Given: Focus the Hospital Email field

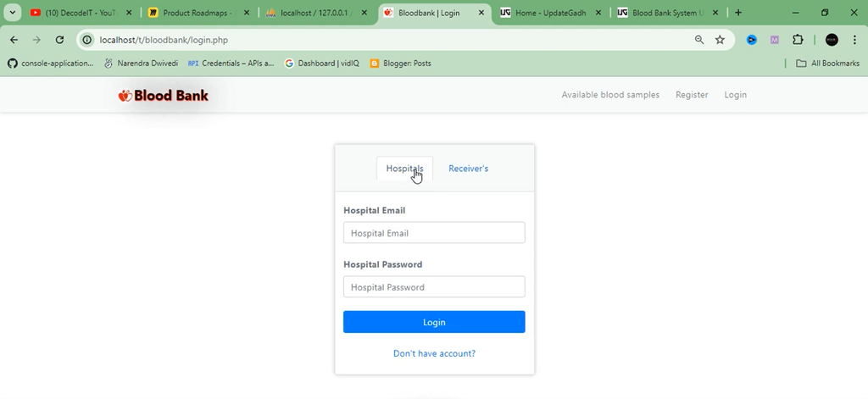Looking at the screenshot, I should (434, 232).
